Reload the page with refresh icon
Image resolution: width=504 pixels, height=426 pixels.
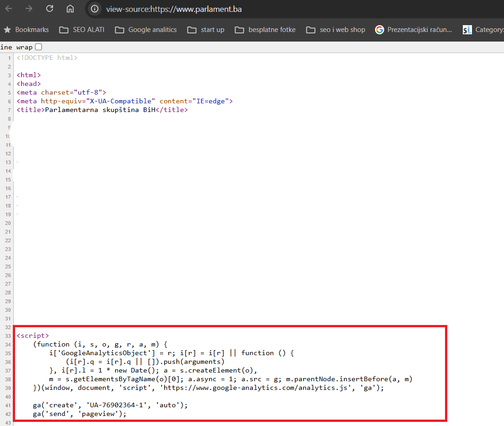49,9
